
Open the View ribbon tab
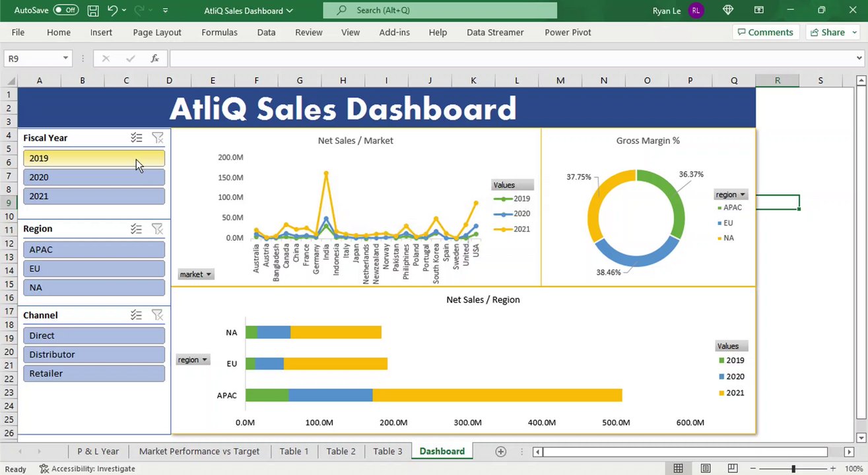pos(351,32)
